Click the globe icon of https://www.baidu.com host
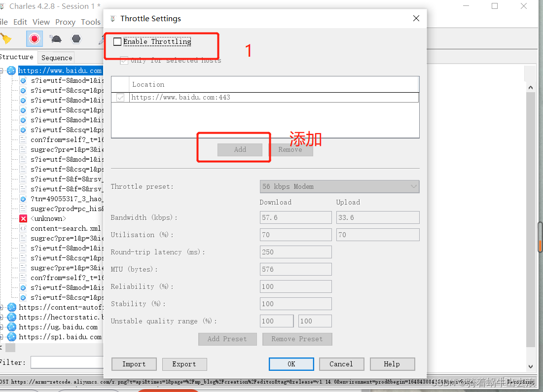Viewport: 543px width, 392px height. (11, 71)
